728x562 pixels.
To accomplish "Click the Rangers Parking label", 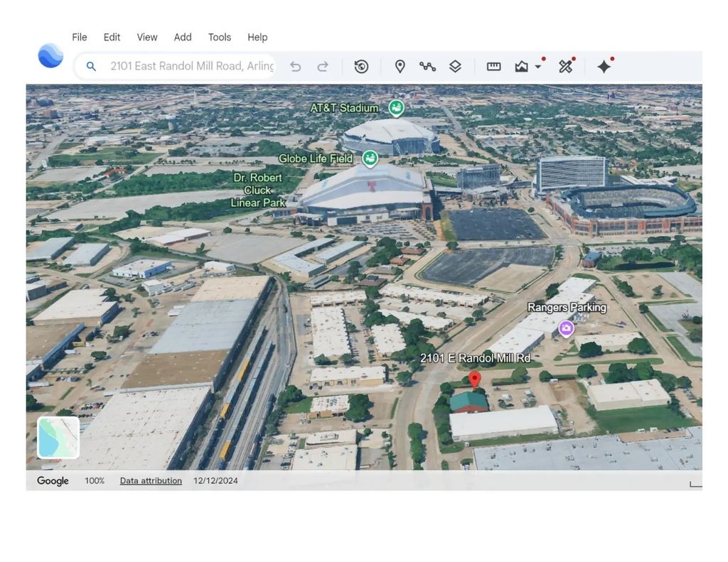I will pyautogui.click(x=567, y=307).
